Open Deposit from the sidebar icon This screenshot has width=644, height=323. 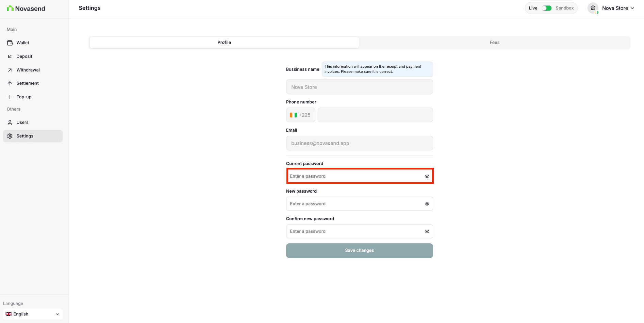(10, 56)
